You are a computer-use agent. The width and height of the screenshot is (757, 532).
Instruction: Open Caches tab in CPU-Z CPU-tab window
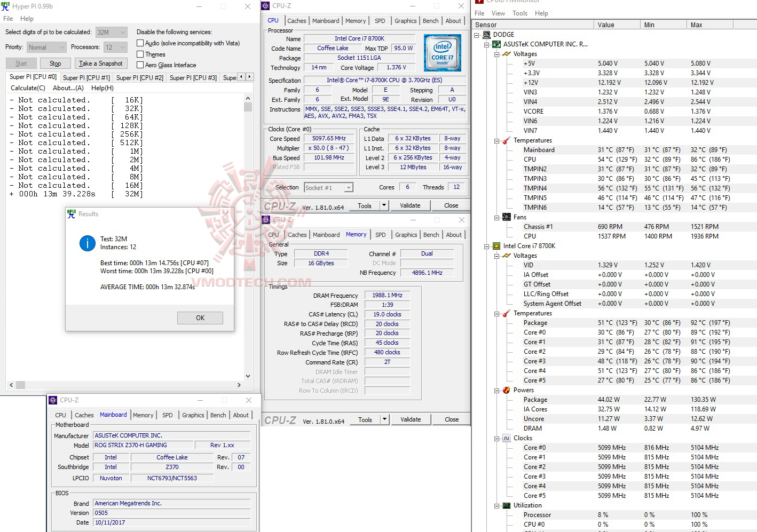click(x=297, y=21)
